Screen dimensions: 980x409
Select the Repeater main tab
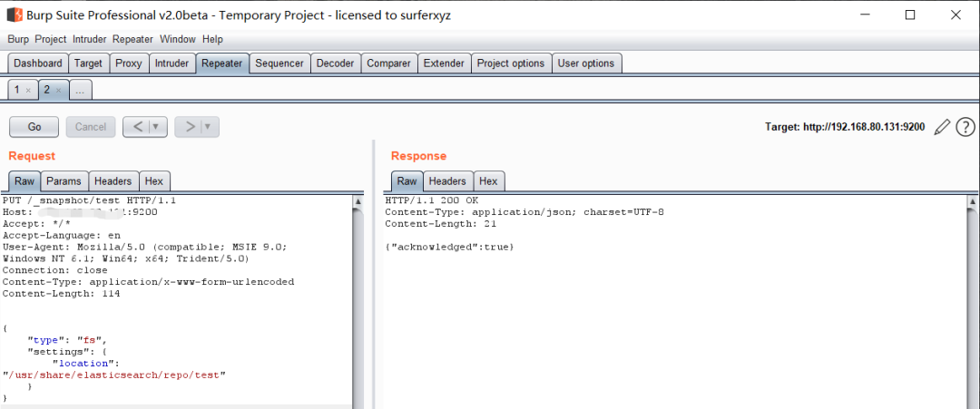[x=222, y=63]
